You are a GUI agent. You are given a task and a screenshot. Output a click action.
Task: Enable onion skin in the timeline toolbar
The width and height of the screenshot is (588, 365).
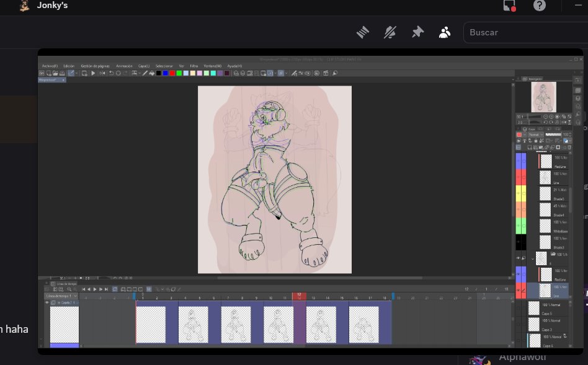point(148,289)
